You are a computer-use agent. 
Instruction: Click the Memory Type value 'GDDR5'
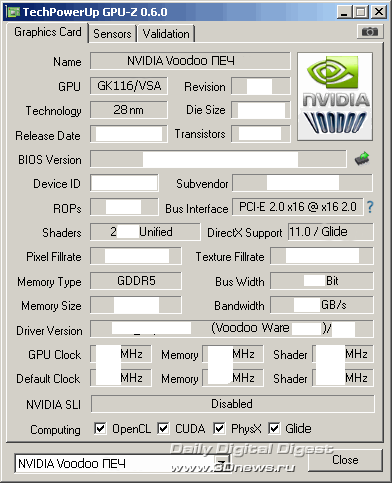point(136,281)
